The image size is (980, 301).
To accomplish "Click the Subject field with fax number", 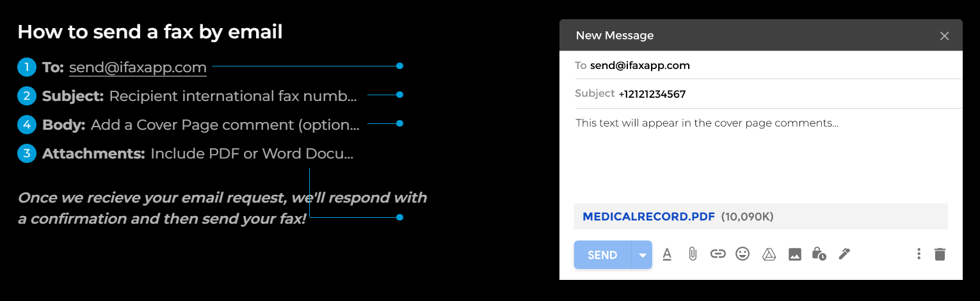I will click(x=761, y=94).
